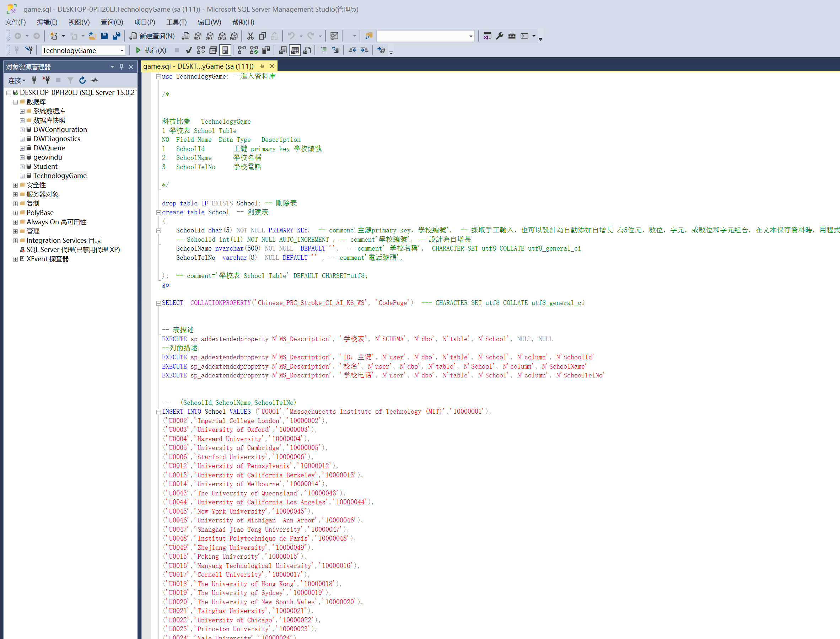Image resolution: width=840 pixels, height=639 pixels.
Task: Expand the TechnologyGame database node
Action: (22, 176)
